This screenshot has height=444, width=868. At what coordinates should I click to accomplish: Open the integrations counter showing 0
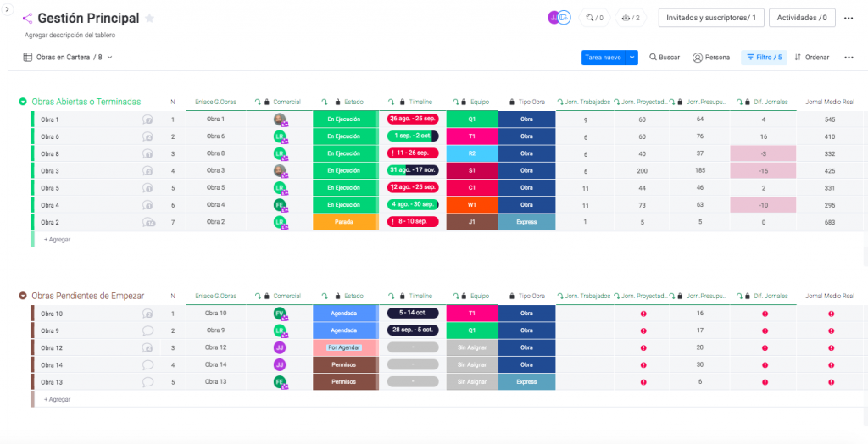pyautogui.click(x=594, y=18)
